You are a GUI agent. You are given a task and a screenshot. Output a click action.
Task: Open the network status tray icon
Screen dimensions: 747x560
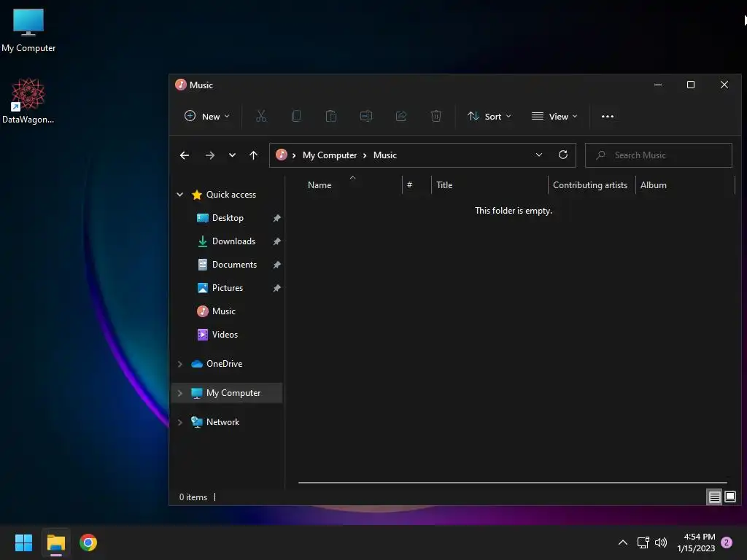pyautogui.click(x=643, y=542)
